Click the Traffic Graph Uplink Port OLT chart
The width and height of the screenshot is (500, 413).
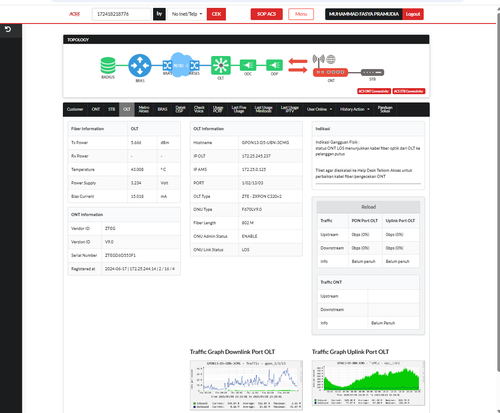[x=368, y=383]
